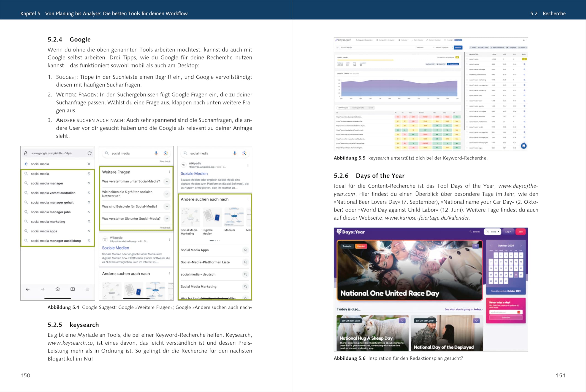Tap the Google Lens icon in the third Google screenshot
This screenshot has width=586, height=392.
244,153
